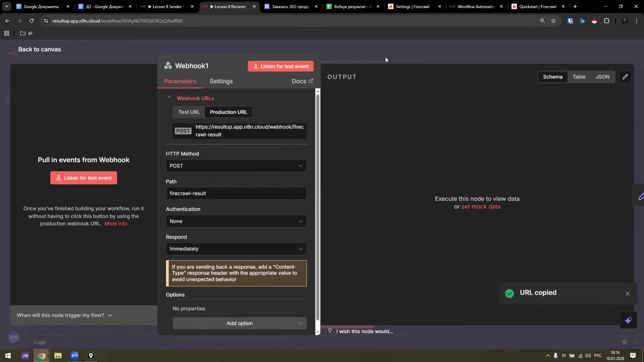Switch to the Settings tab

point(221,81)
